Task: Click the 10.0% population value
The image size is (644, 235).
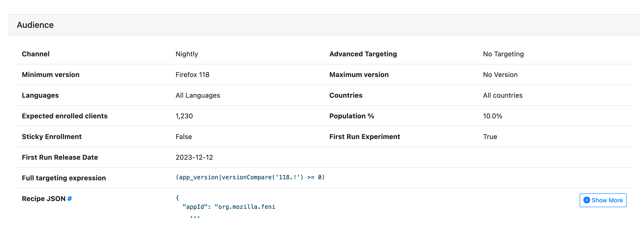Action: [x=492, y=116]
